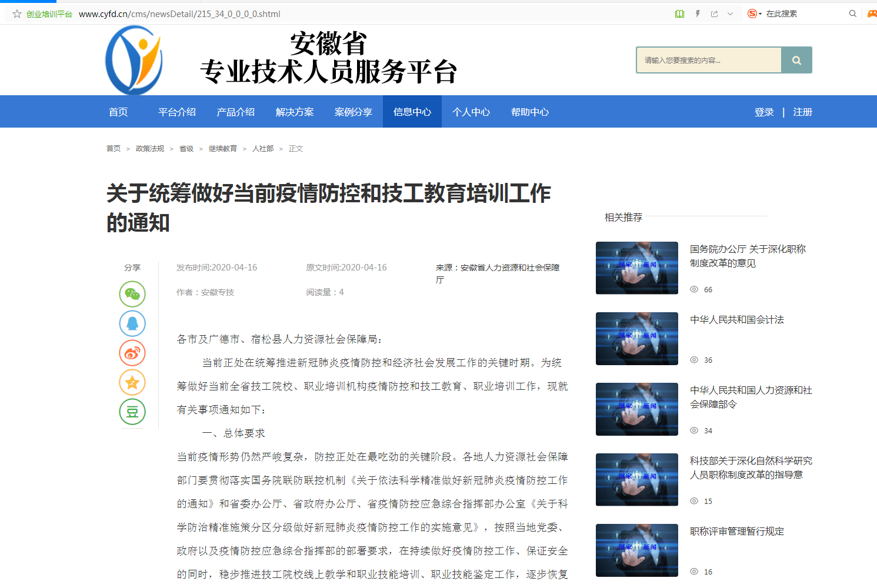Open 个人中心 navigation item
This screenshot has height=588, width=877.
pyautogui.click(x=471, y=112)
